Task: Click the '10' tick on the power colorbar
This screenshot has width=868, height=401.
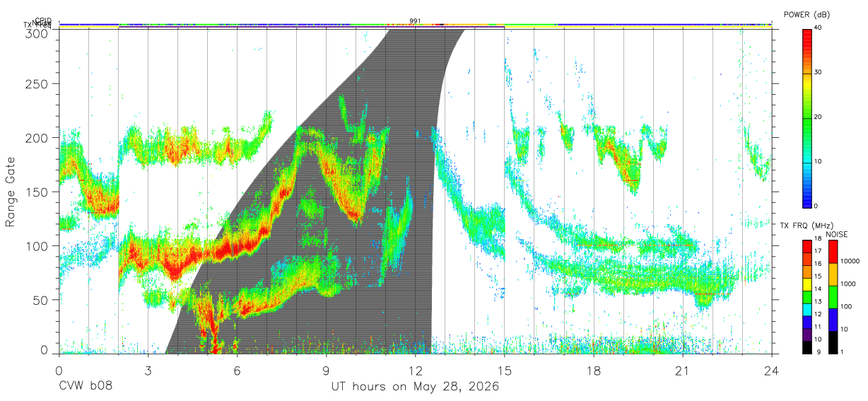Action: (819, 161)
